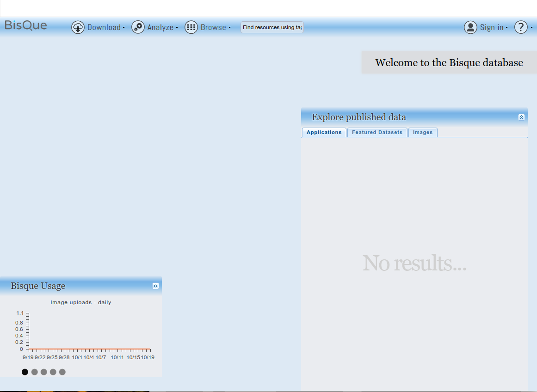537x392 pixels.
Task: Open the dropdown arrow next to Download
Action: point(124,28)
